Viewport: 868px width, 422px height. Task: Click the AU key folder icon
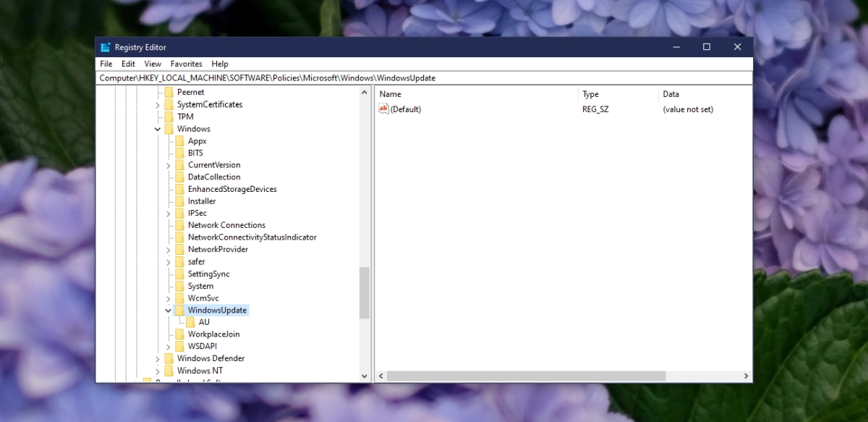[x=191, y=321]
